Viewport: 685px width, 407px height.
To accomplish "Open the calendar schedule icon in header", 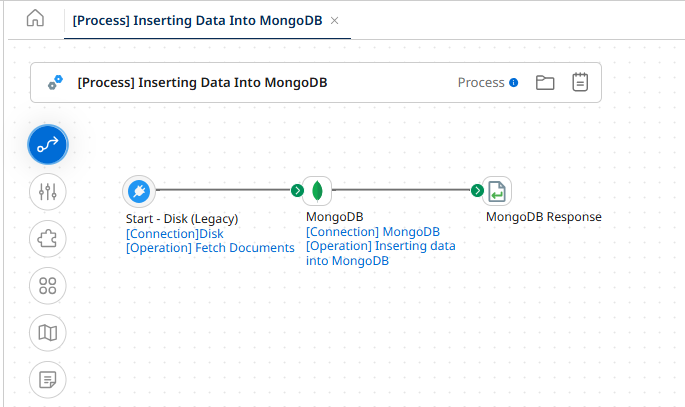I will tap(580, 83).
